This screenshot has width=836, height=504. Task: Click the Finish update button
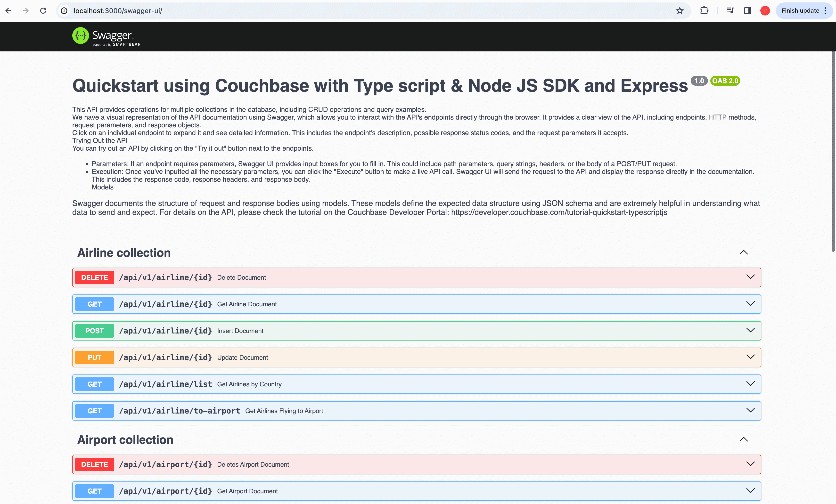[800, 10]
